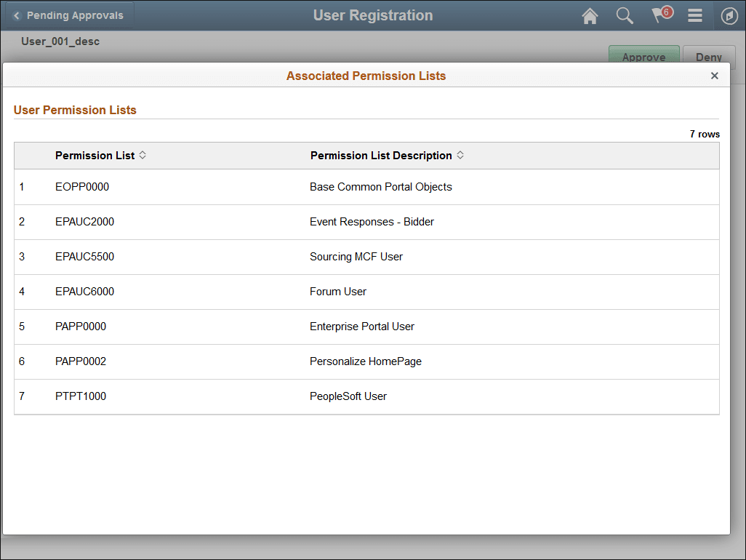Open the global Search
This screenshot has width=746, height=560.
[625, 15]
